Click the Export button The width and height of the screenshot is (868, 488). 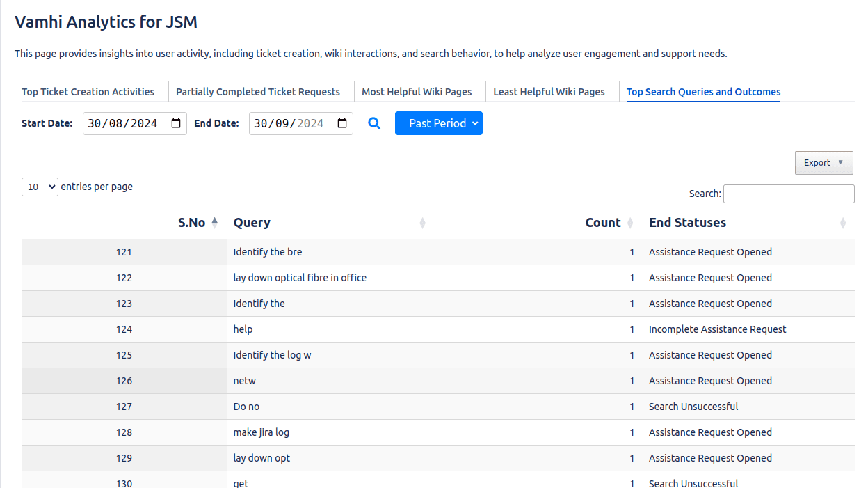(818, 162)
